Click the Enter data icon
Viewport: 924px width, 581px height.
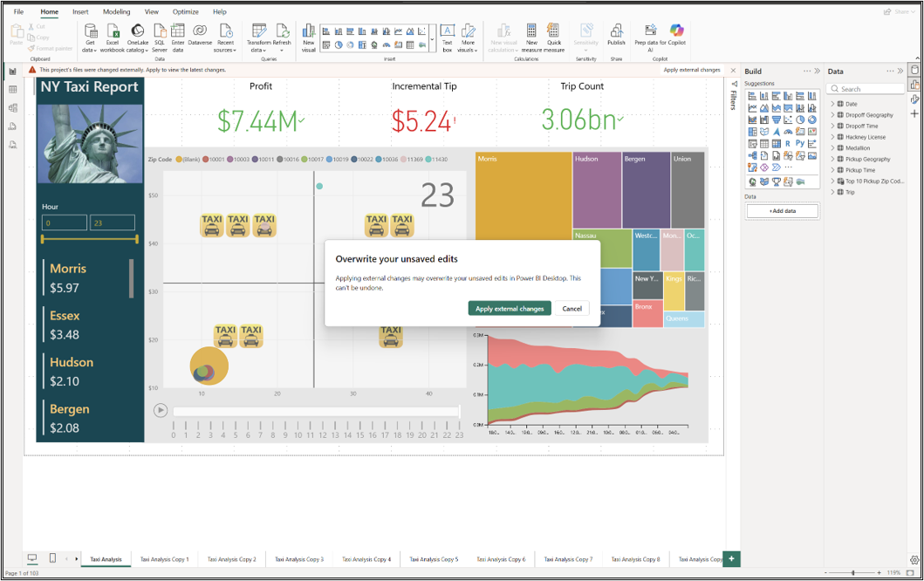pos(177,31)
